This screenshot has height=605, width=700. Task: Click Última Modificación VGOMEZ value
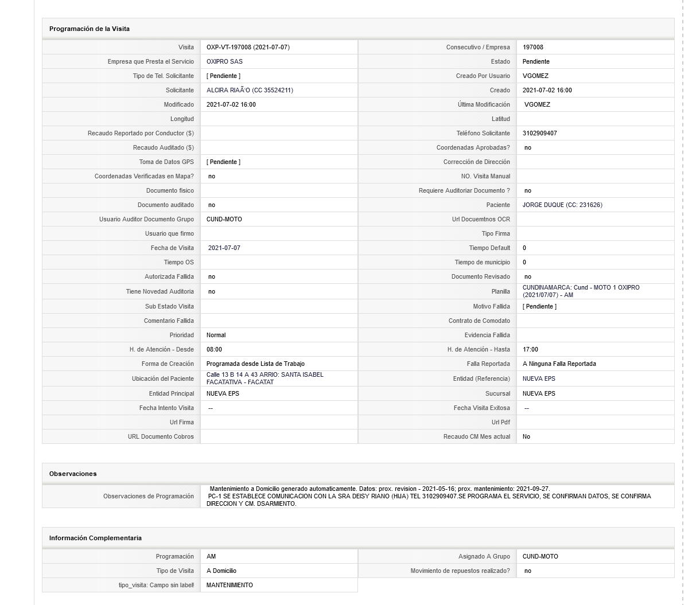point(537,104)
